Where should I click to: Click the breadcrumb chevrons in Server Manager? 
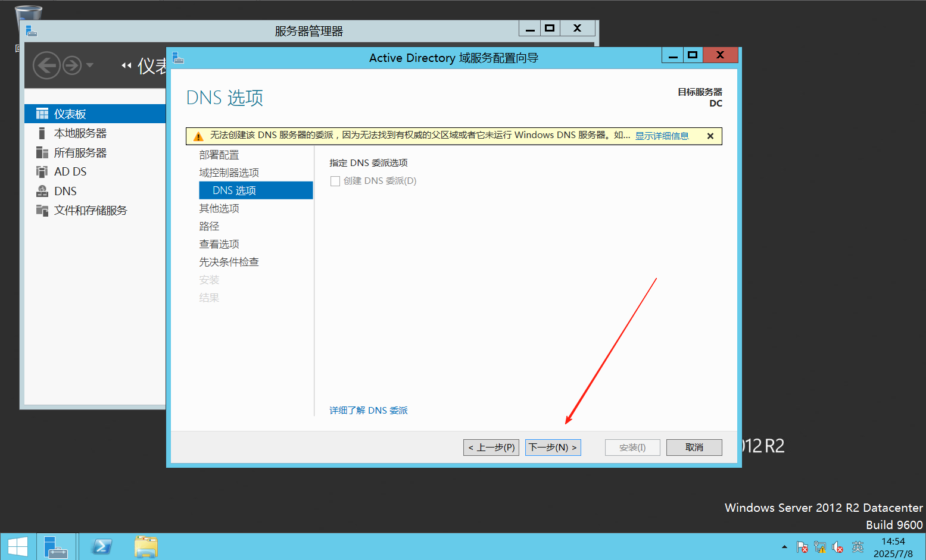pos(126,65)
